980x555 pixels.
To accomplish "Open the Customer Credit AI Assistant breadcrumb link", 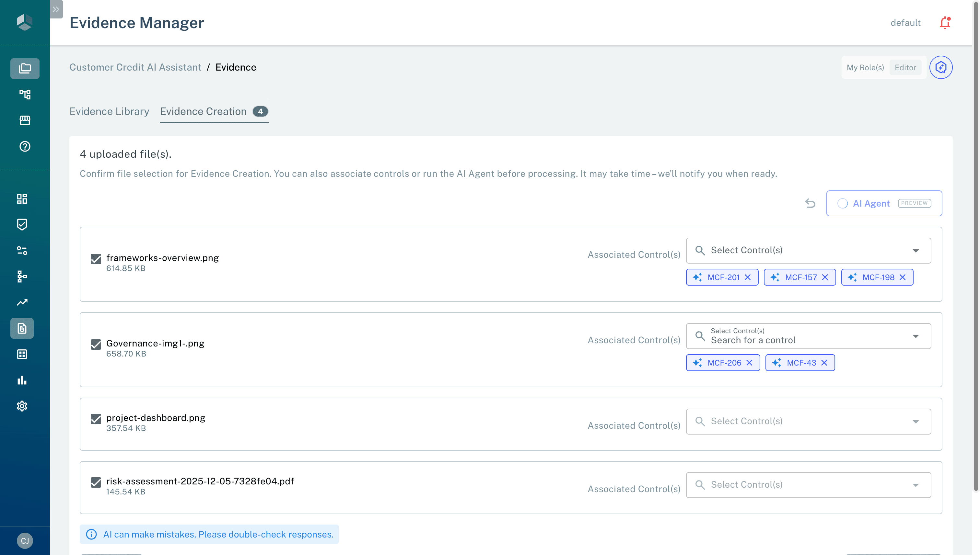I will point(135,67).
